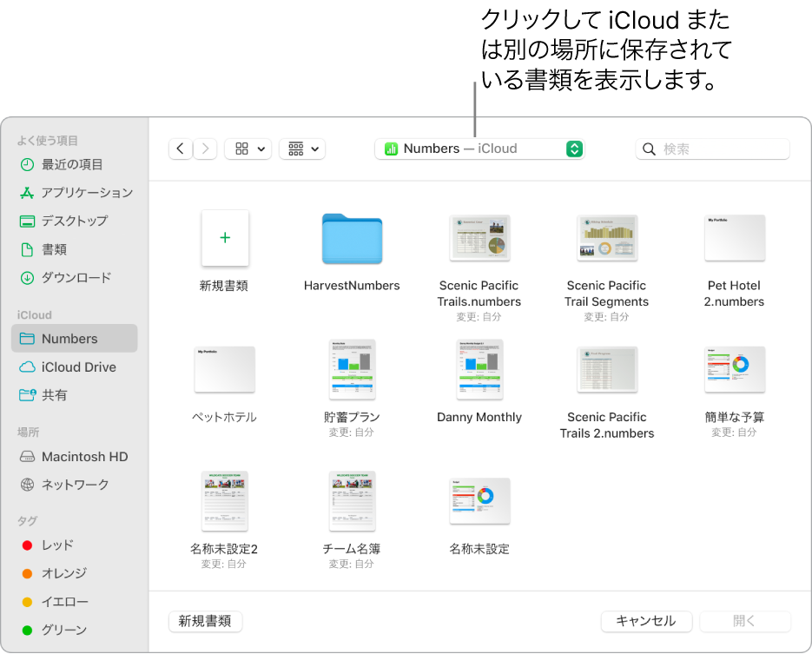Click the 新規書類 button at bottom left
The height and width of the screenshot is (654, 812).
click(x=205, y=621)
